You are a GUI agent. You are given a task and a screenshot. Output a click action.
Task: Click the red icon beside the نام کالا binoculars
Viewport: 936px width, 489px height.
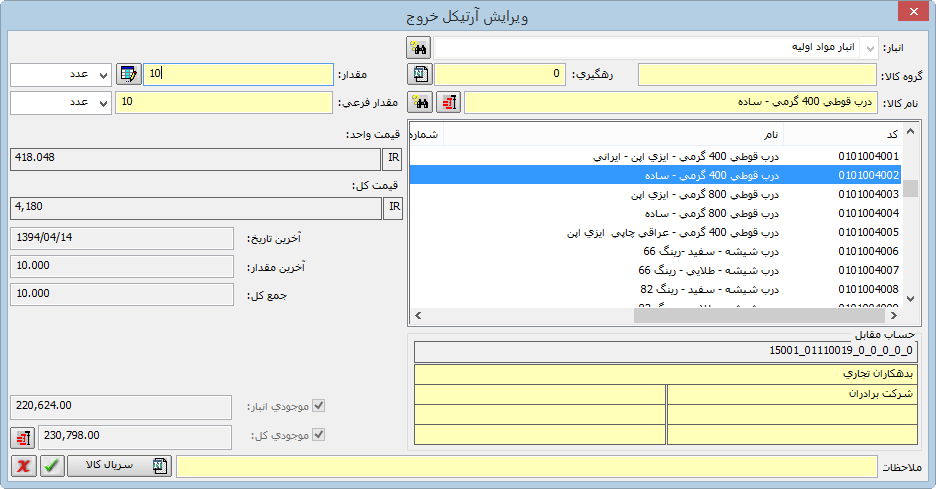449,103
